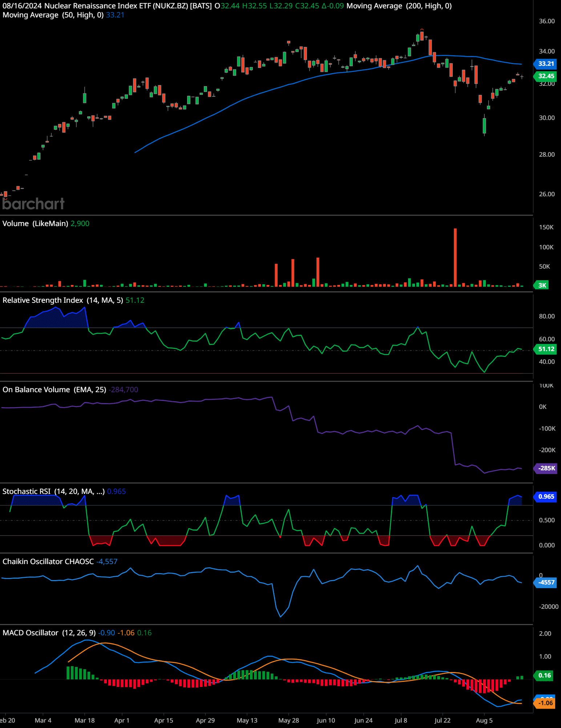
Task: Click the Mar 4 date label
Action: pos(43,720)
